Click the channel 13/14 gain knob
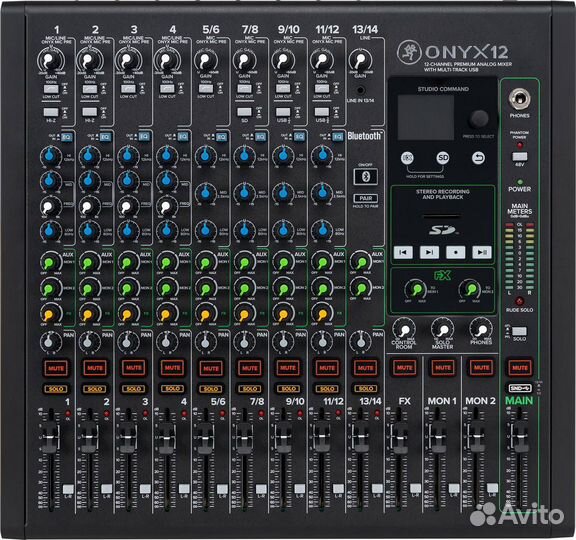576x540 pixels. pos(360,60)
